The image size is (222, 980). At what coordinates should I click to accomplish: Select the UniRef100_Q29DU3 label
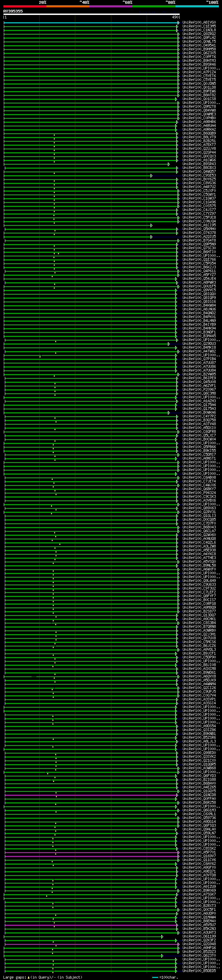(199, 343)
